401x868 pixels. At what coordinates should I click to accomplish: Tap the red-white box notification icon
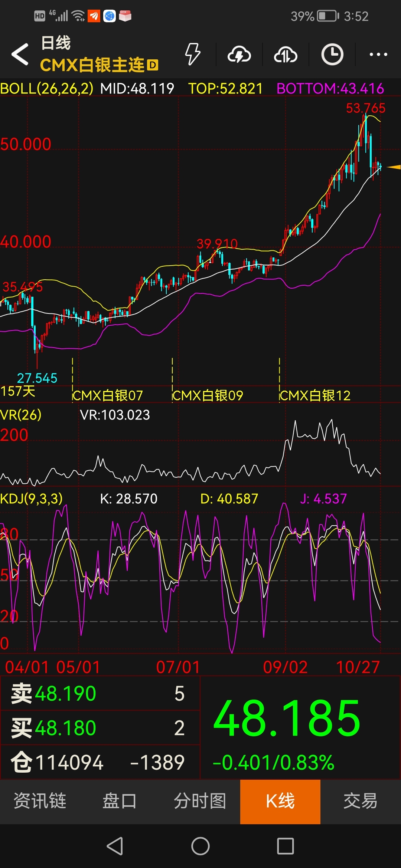coord(125,16)
